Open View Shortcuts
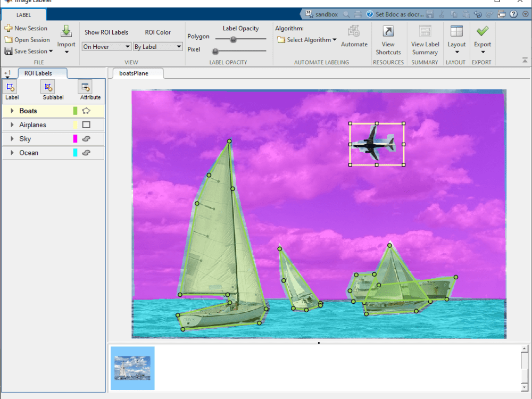 point(388,40)
